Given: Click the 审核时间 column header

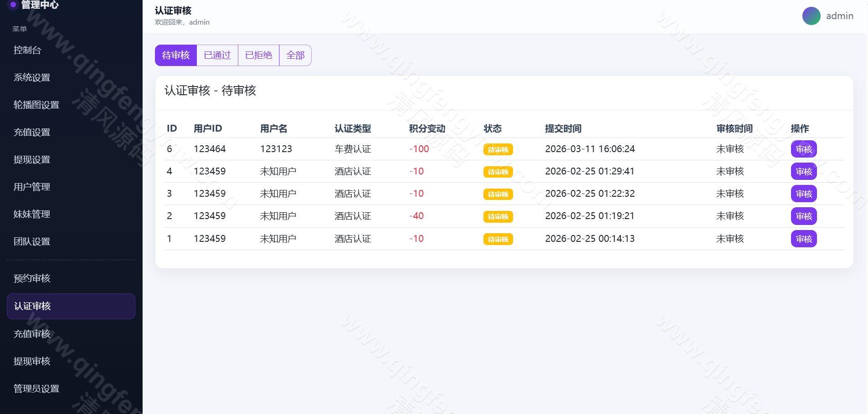Looking at the screenshot, I should tap(734, 128).
